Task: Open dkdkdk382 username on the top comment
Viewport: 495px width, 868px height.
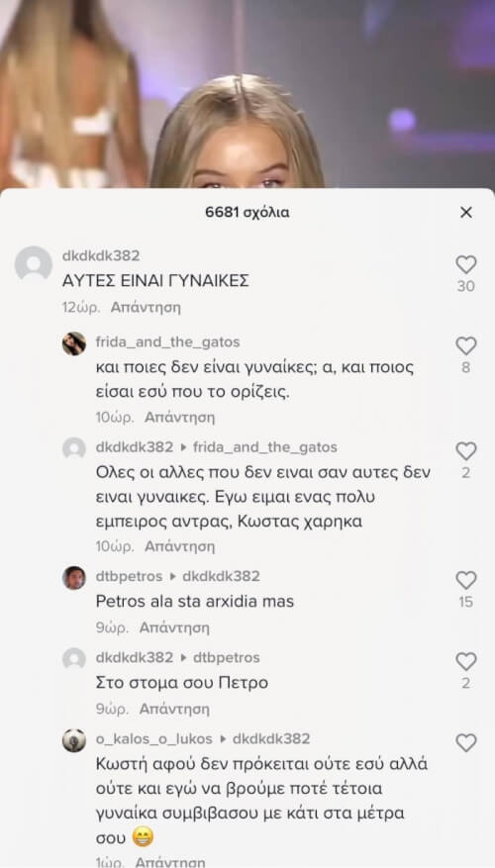Action: pos(101,255)
